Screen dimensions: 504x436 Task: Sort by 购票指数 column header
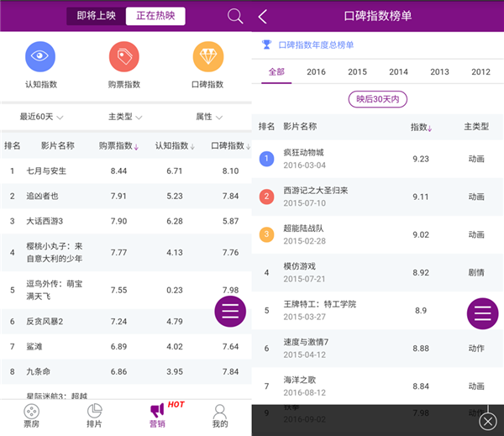tap(118, 146)
